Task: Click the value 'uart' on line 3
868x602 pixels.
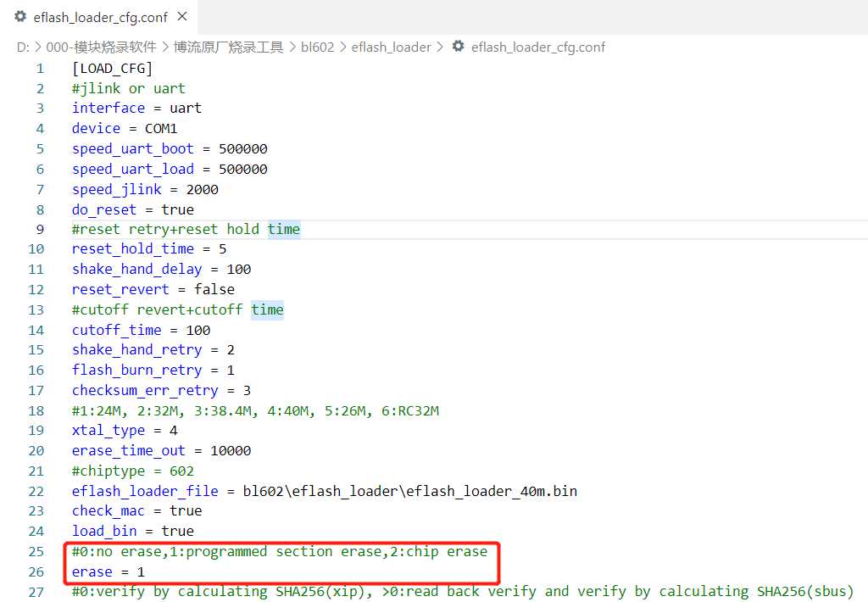Action: 186,108
